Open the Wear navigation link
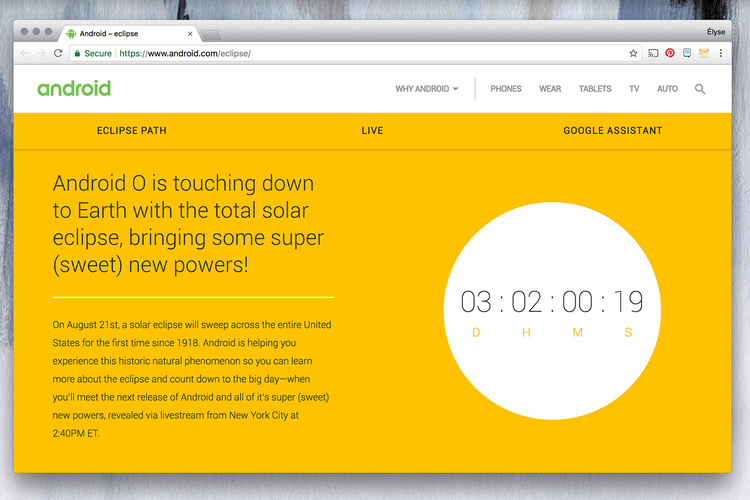This screenshot has height=500, width=750. click(550, 89)
